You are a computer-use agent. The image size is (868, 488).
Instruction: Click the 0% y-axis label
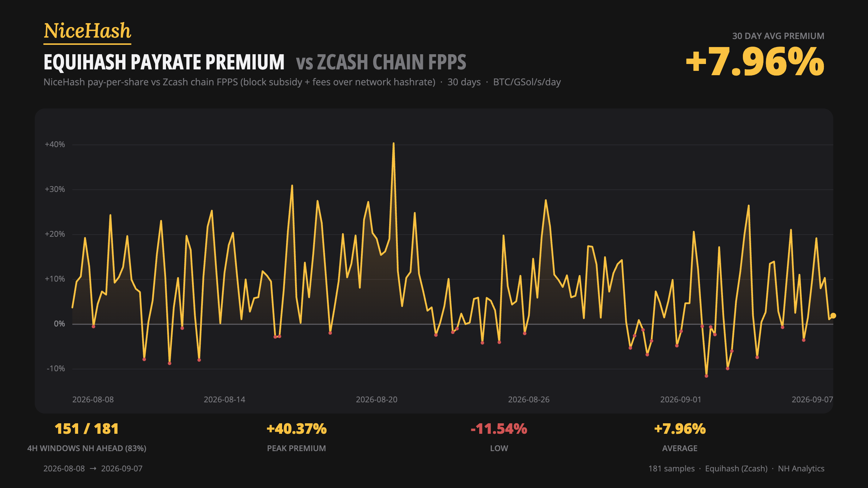pos(59,324)
